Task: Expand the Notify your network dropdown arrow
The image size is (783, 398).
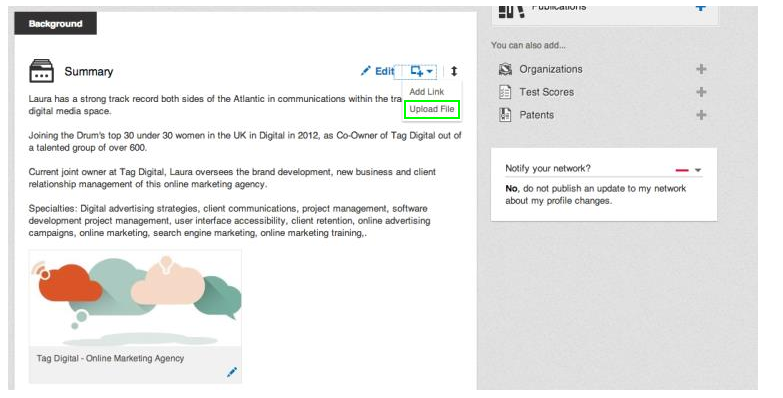Action: (x=698, y=170)
